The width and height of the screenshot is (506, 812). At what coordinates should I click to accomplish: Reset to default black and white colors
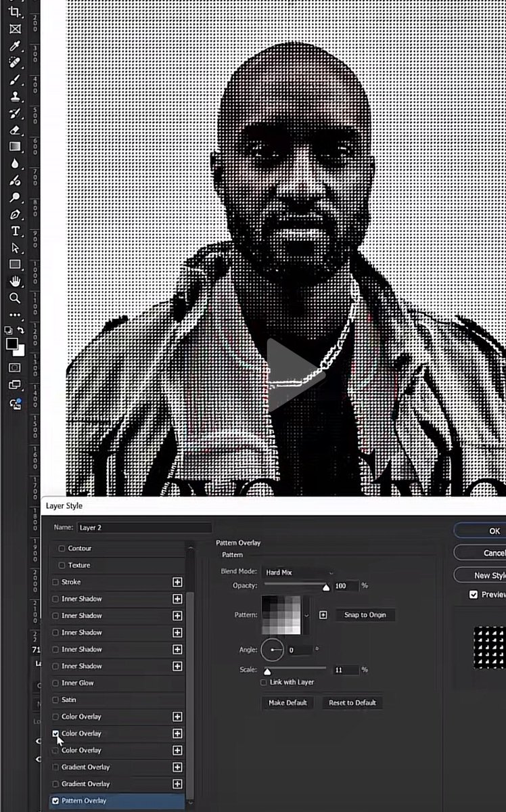point(8,330)
